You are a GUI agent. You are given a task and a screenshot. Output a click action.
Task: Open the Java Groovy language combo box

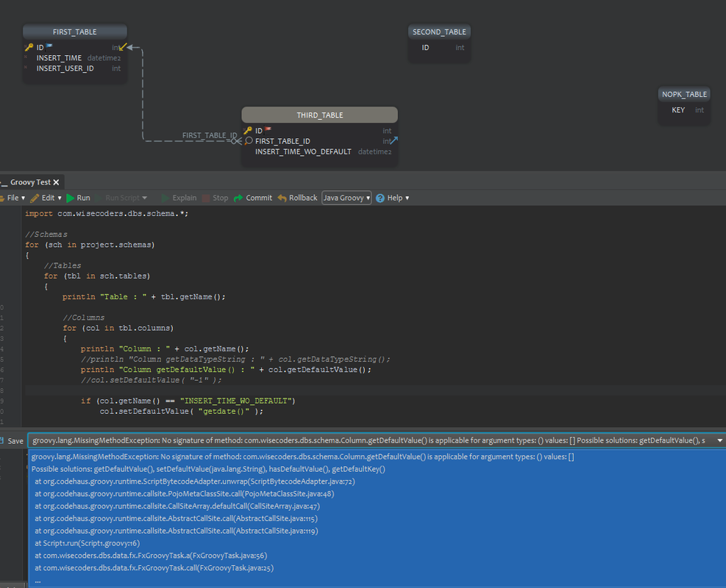[346, 198]
